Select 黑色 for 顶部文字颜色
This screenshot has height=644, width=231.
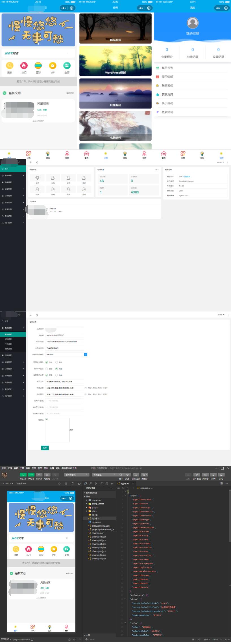coord(57,362)
